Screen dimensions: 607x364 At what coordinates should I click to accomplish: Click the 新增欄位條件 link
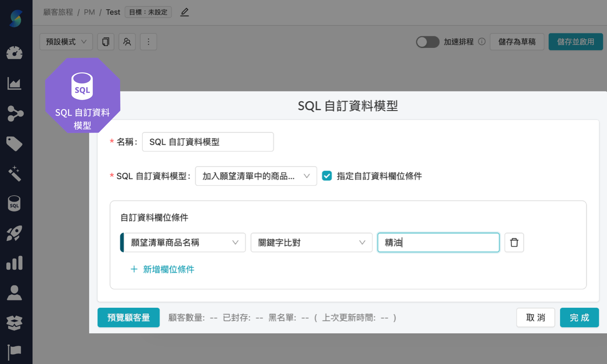point(162,269)
